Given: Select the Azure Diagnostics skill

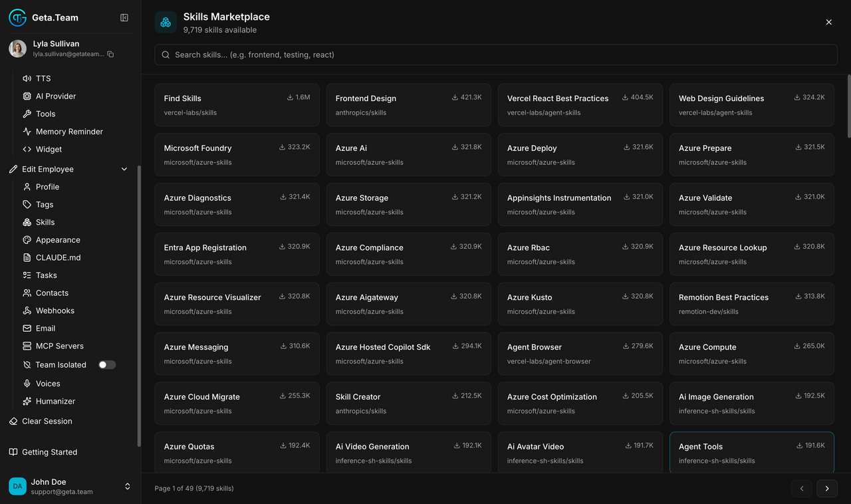Looking at the screenshot, I should 237,205.
